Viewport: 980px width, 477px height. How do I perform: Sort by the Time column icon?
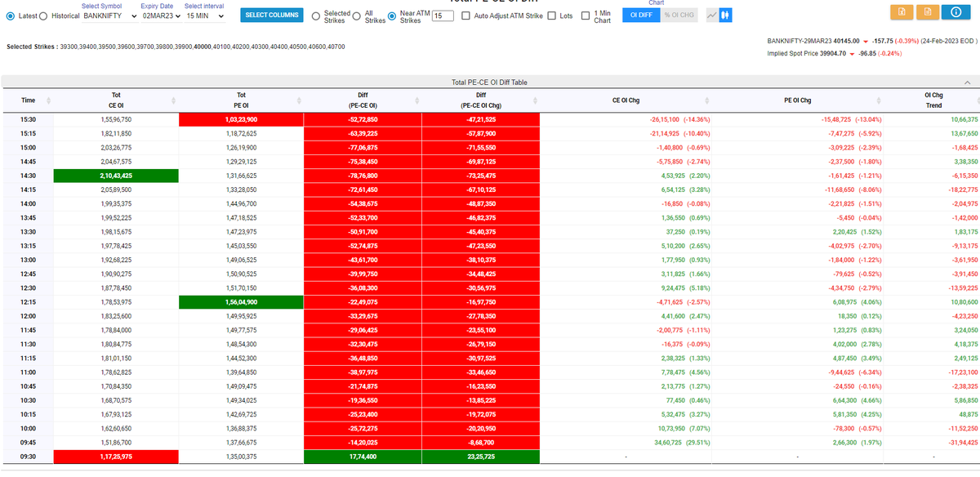point(49,100)
